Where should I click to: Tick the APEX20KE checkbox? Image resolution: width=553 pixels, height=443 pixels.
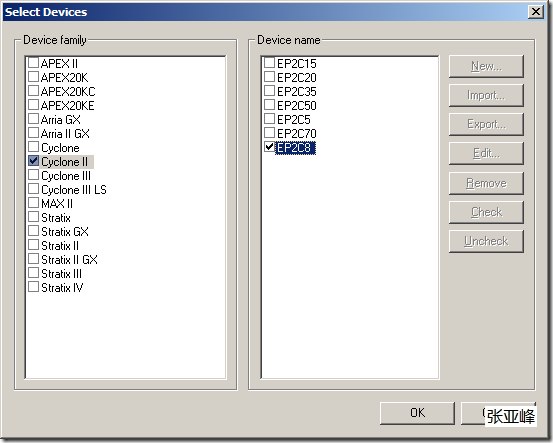[33, 105]
